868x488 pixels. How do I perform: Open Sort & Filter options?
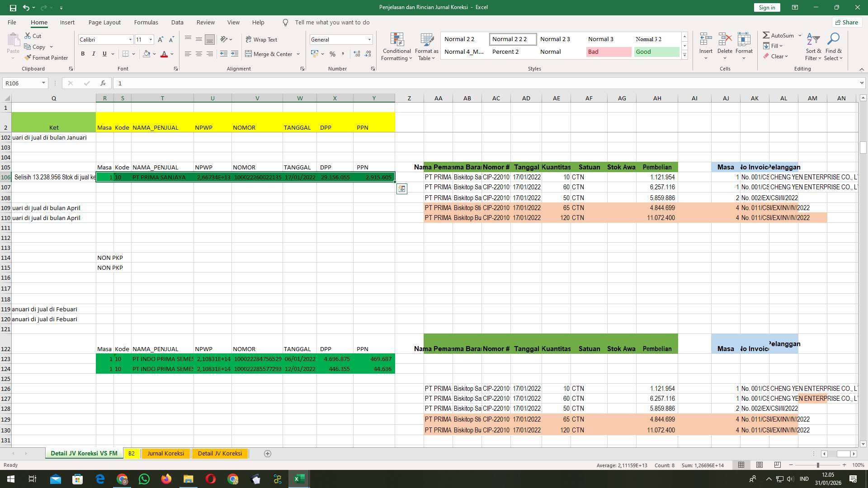point(813,46)
